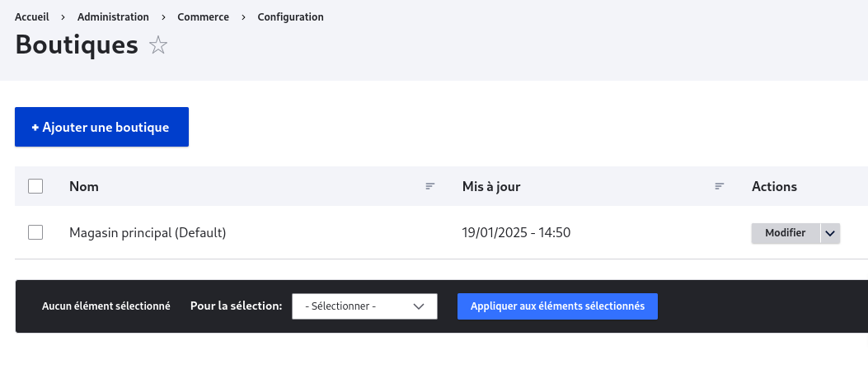The image size is (868, 369).
Task: Click the 19/01/2025 - 14:50 date cell
Action: [517, 233]
